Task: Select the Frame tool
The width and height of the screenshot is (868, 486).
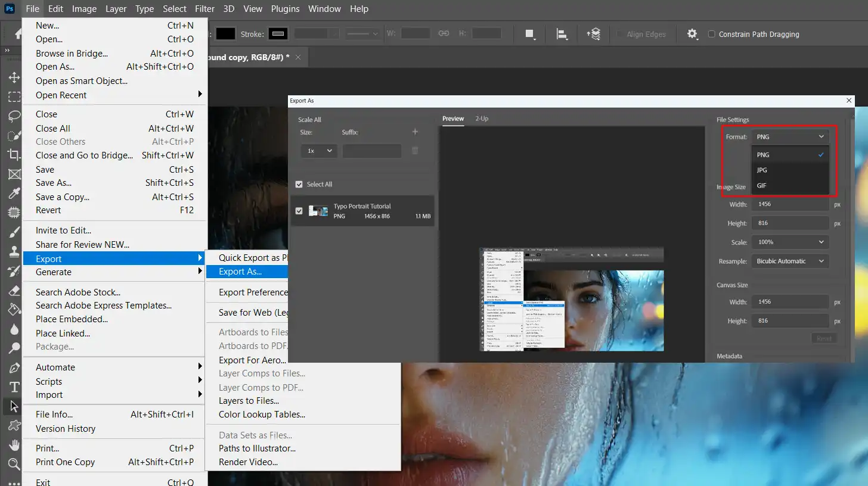Action: pos(14,174)
